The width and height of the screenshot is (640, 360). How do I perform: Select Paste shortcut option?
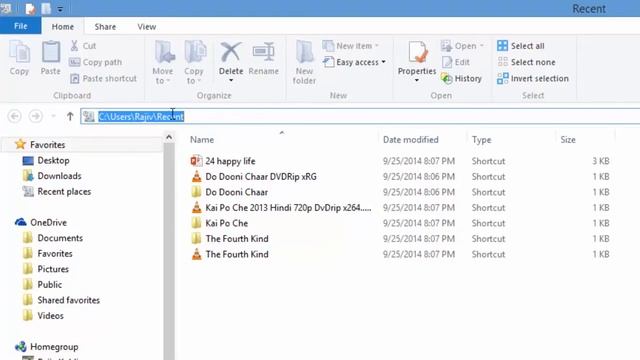tap(103, 78)
